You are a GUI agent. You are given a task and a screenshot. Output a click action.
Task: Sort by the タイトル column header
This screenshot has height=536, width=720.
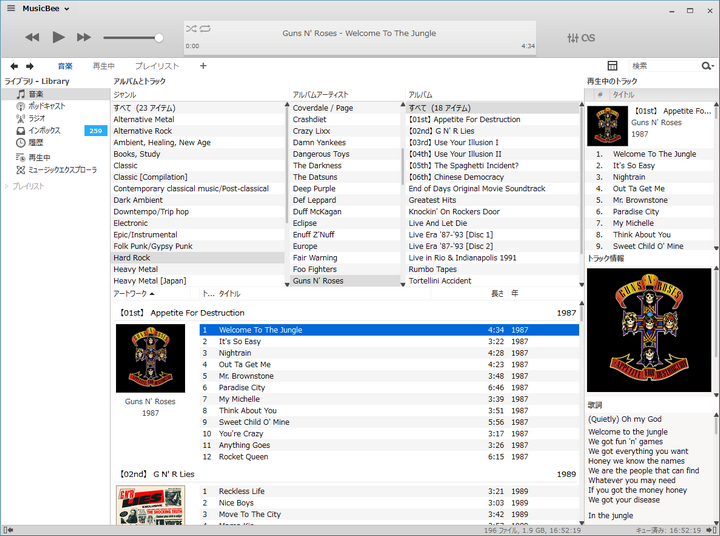pos(324,293)
